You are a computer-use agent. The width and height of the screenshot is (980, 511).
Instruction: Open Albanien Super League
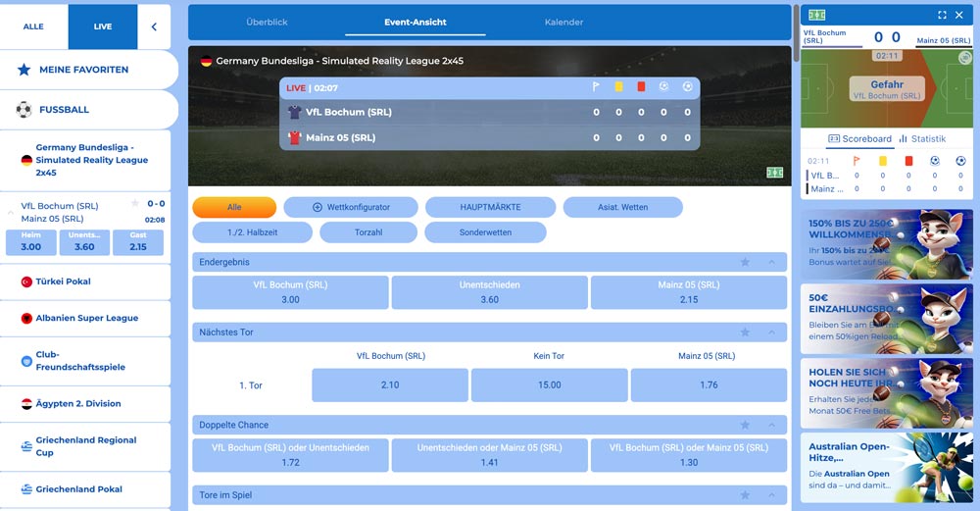pos(85,318)
